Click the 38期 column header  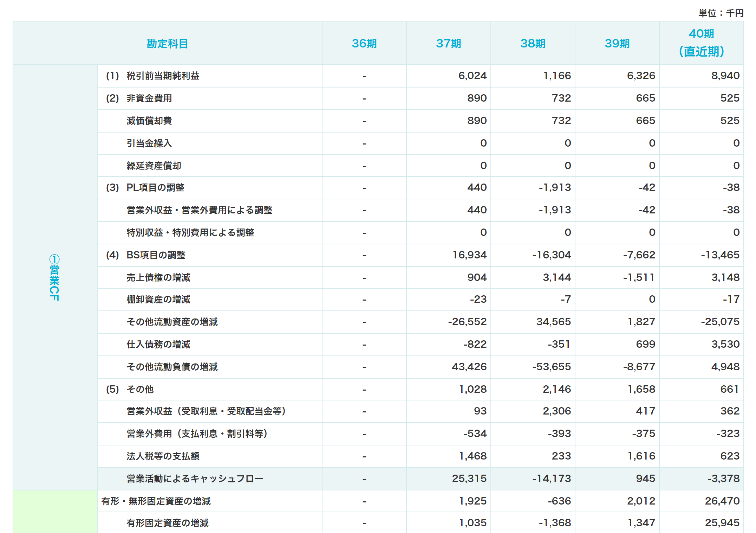pyautogui.click(x=533, y=43)
